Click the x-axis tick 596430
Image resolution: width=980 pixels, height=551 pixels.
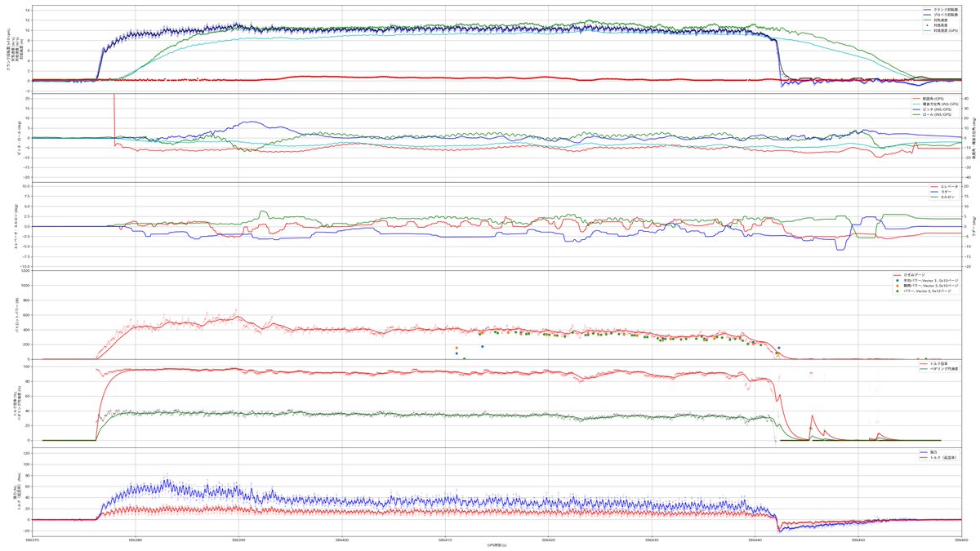pyautogui.click(x=652, y=539)
